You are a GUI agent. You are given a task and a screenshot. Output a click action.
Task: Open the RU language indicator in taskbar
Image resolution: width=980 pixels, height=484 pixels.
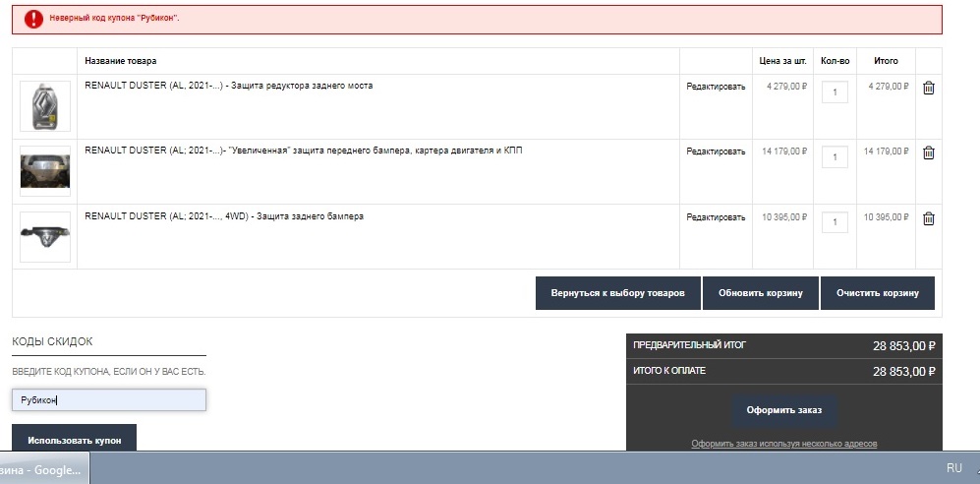[953, 467]
